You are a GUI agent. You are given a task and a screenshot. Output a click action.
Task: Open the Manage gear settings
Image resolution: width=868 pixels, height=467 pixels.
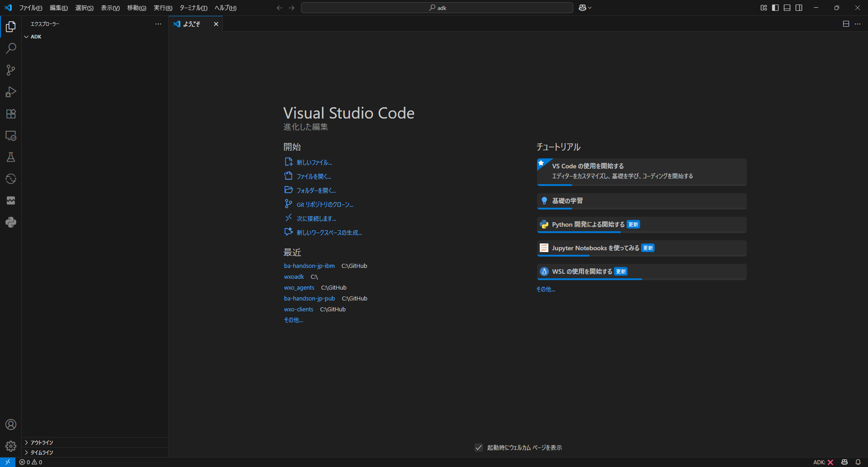click(11, 446)
